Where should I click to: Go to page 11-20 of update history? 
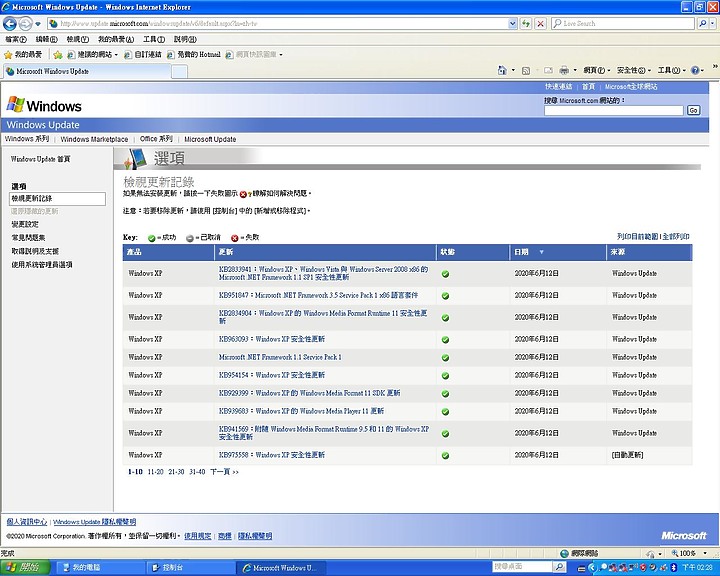pos(155,472)
